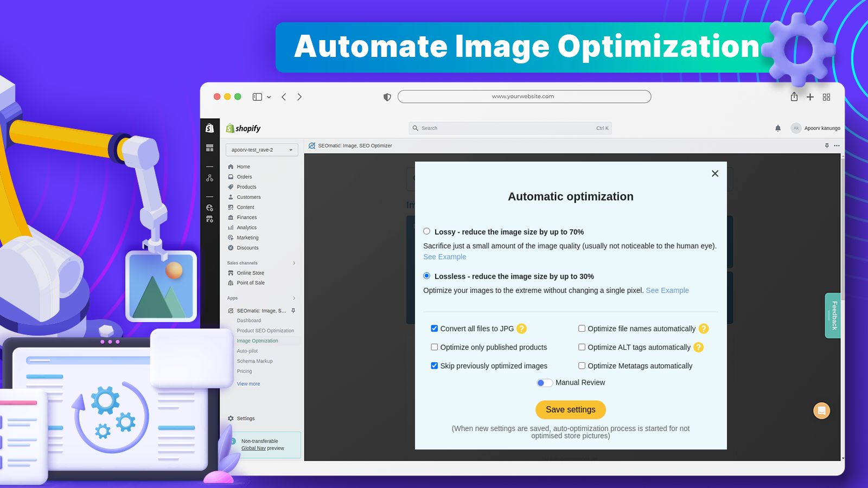Expand the Sales channels section
868x488 pixels.
293,263
